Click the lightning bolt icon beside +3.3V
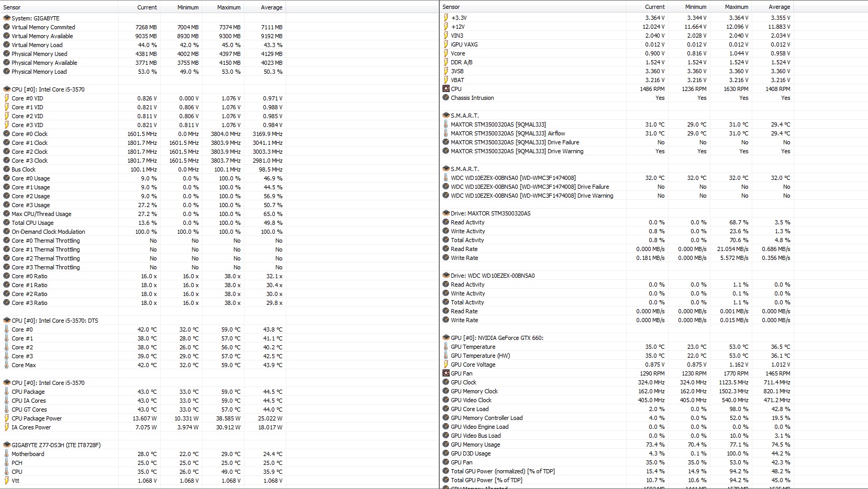Viewport: 868px width, 489px height. (446, 18)
